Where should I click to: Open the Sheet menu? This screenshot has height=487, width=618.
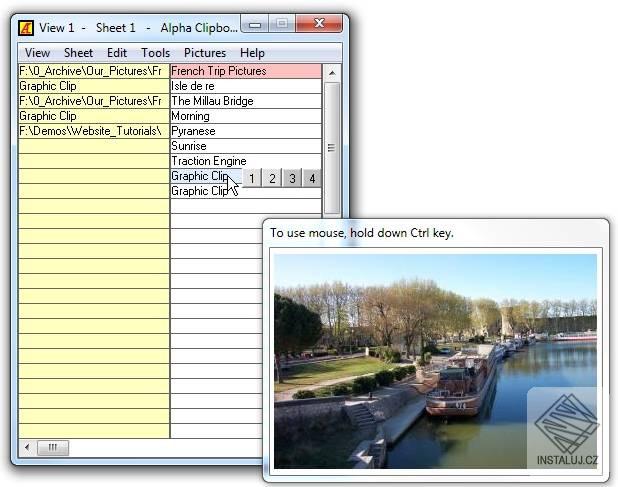78,53
